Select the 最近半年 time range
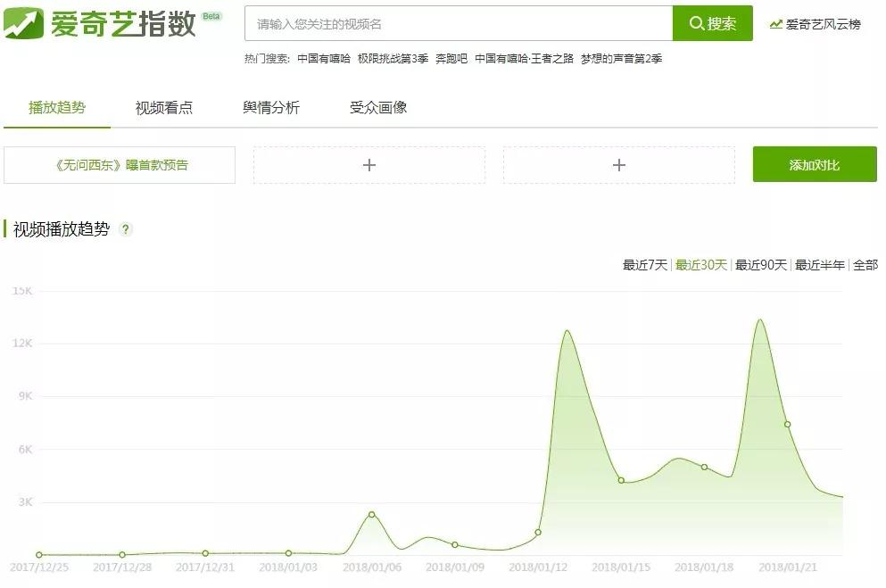Screen dimensions: 886x588 pos(819,265)
